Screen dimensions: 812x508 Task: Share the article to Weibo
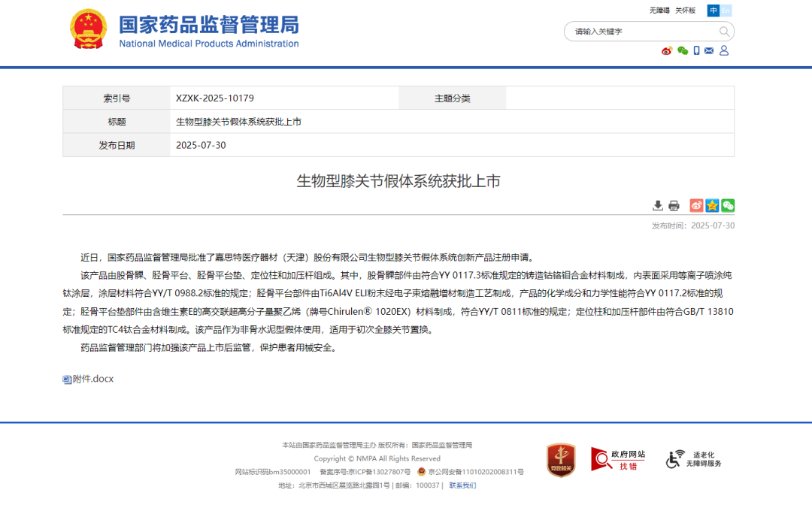pos(696,206)
